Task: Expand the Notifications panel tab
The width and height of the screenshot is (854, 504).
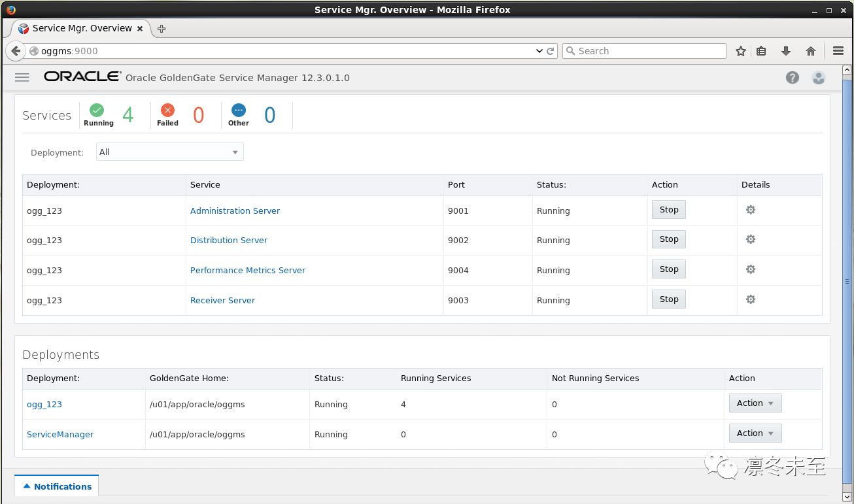Action: 57,486
